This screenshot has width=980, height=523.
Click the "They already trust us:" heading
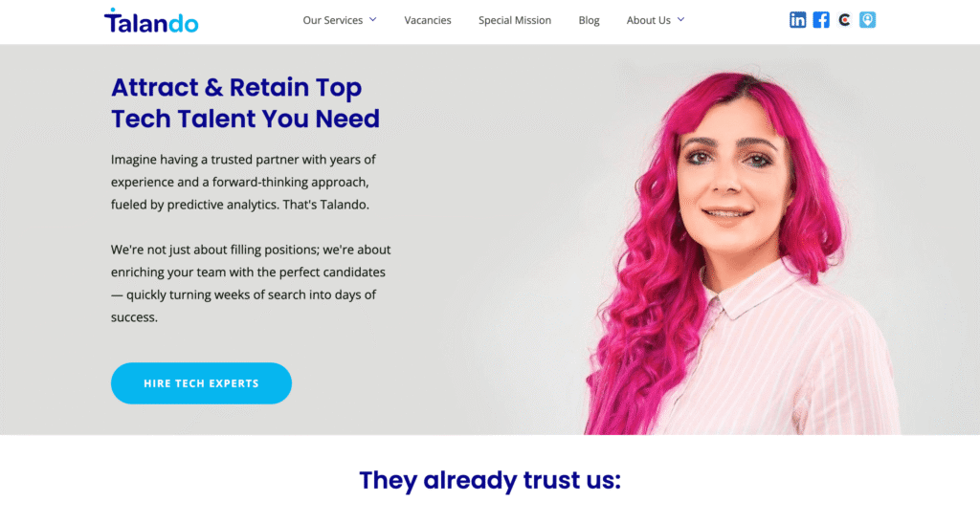(x=490, y=480)
